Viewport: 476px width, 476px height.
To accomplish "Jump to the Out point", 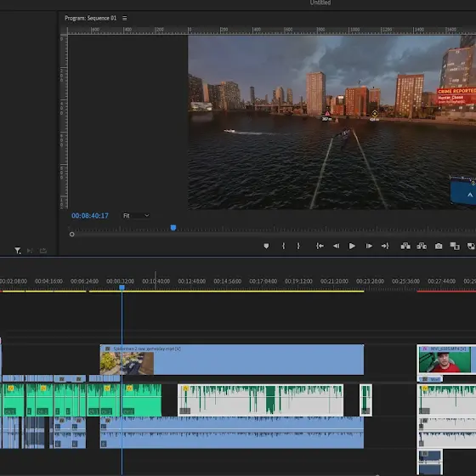I will coord(385,246).
